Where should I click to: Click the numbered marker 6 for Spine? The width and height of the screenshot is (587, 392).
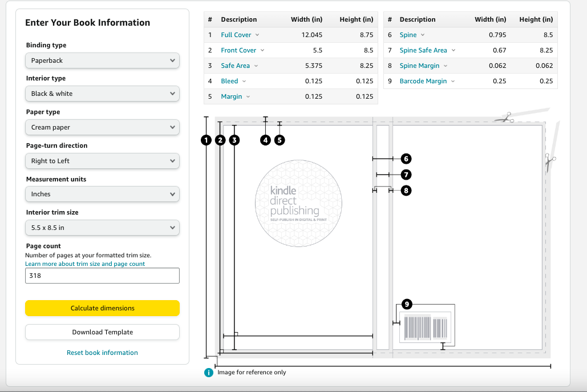coord(406,159)
